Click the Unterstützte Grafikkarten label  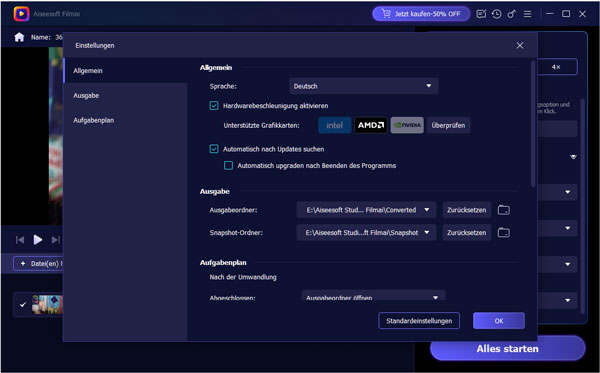tap(261, 125)
